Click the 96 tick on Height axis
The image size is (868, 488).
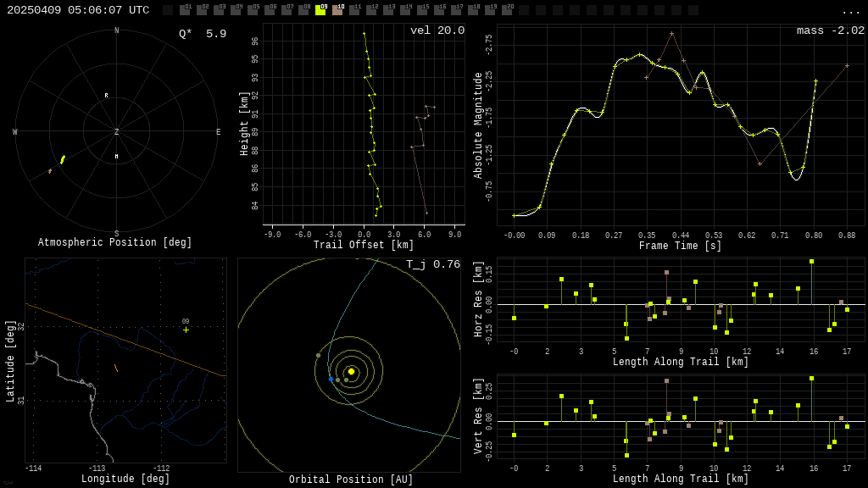(x=254, y=42)
